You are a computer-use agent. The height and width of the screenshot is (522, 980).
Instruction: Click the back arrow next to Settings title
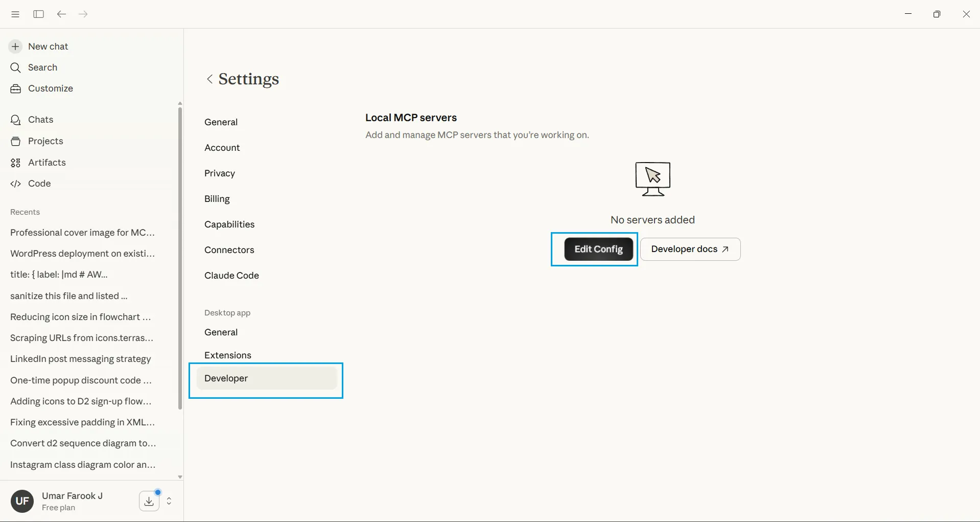[x=210, y=79]
